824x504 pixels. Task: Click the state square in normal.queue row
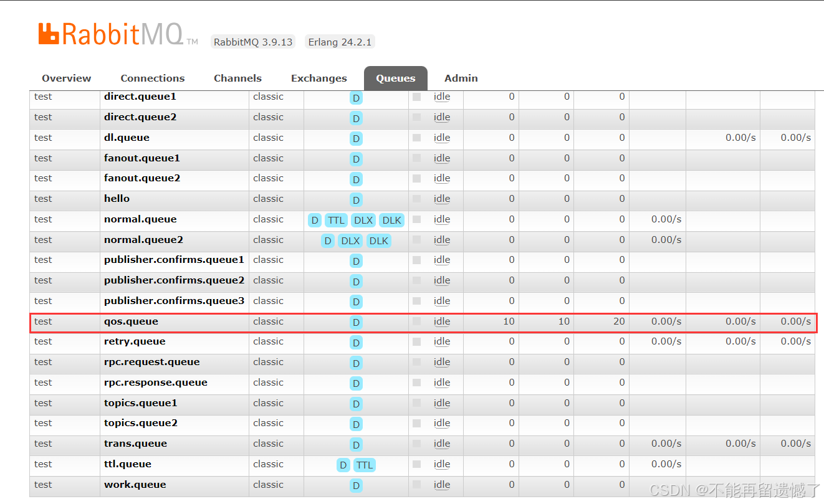point(417,219)
